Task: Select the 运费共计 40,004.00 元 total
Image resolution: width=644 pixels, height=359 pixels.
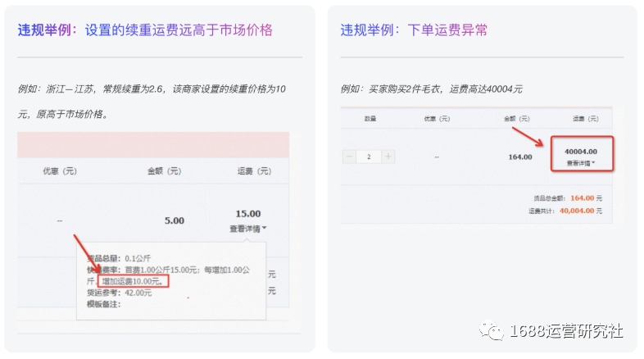Action: click(565, 211)
